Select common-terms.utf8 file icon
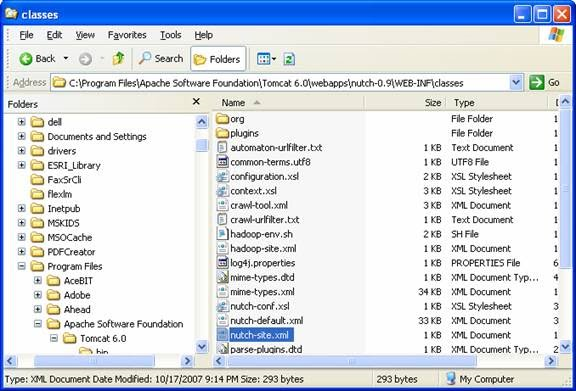576x391 pixels. (x=223, y=162)
